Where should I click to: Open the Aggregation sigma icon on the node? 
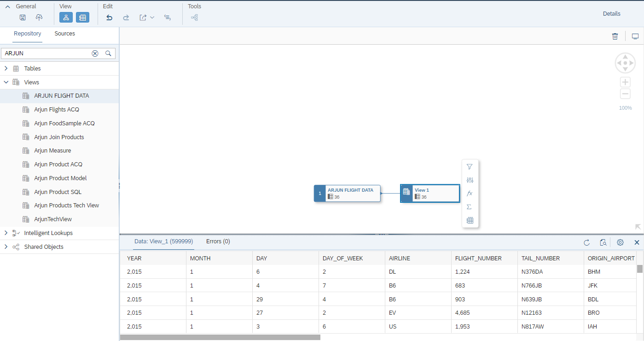pos(470,206)
